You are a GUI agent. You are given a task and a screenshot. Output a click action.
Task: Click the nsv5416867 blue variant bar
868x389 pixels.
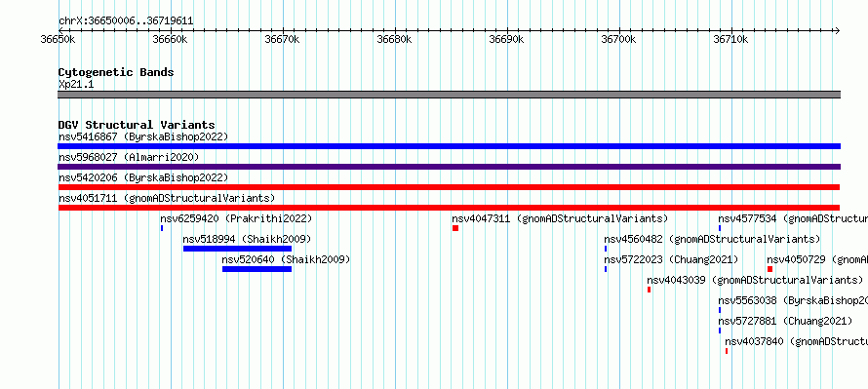pyautogui.click(x=449, y=146)
